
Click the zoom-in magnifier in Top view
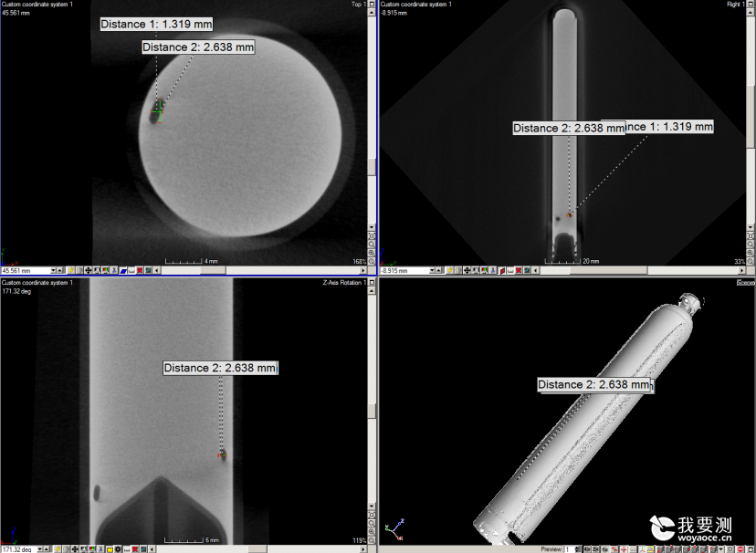pos(372,253)
